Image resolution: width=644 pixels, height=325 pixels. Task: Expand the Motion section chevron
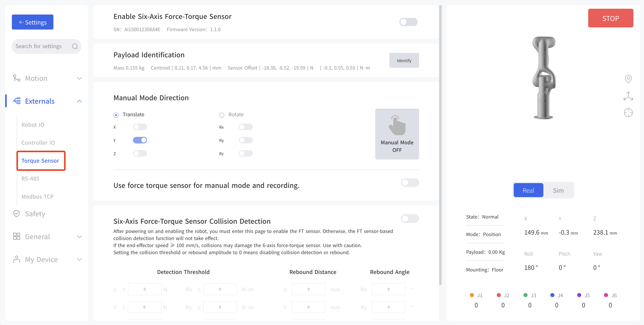click(x=79, y=79)
